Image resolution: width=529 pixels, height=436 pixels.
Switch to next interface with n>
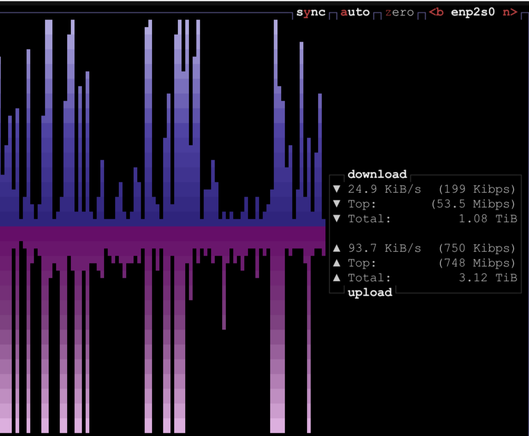(510, 12)
